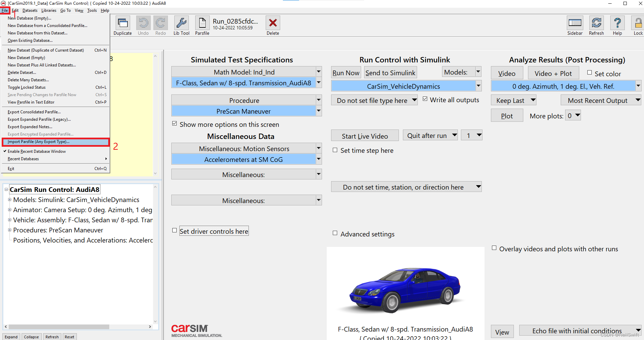Click the blue sedan vehicle image
The image size is (644, 340).
[x=406, y=290]
